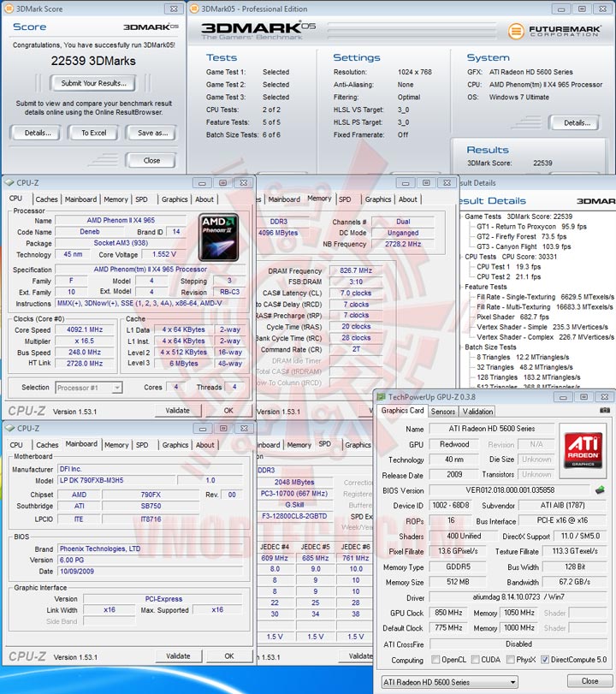
Task: Click the Close button in GPU-Z
Action: coord(589,680)
